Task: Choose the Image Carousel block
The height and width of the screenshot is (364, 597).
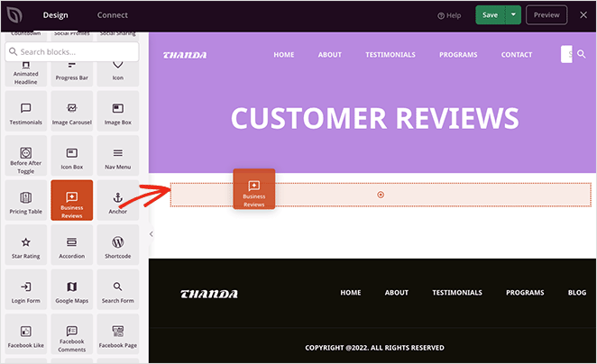Action: [x=71, y=113]
